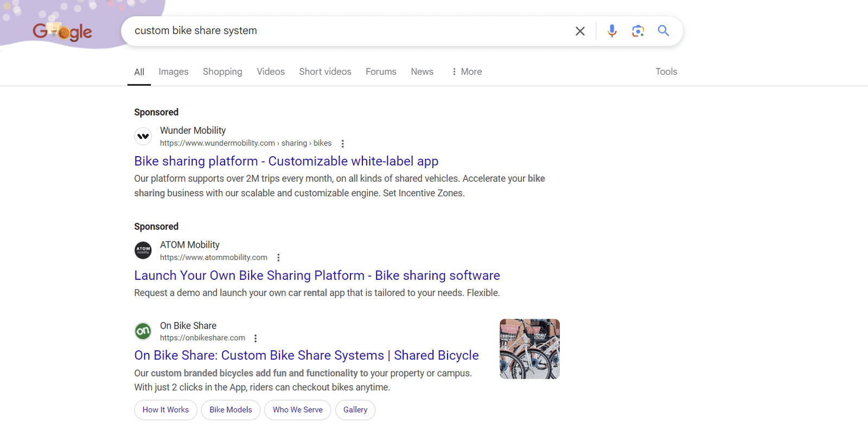This screenshot has height=437, width=868.
Task: Click the Gallery sitelink chip
Action: tap(355, 410)
